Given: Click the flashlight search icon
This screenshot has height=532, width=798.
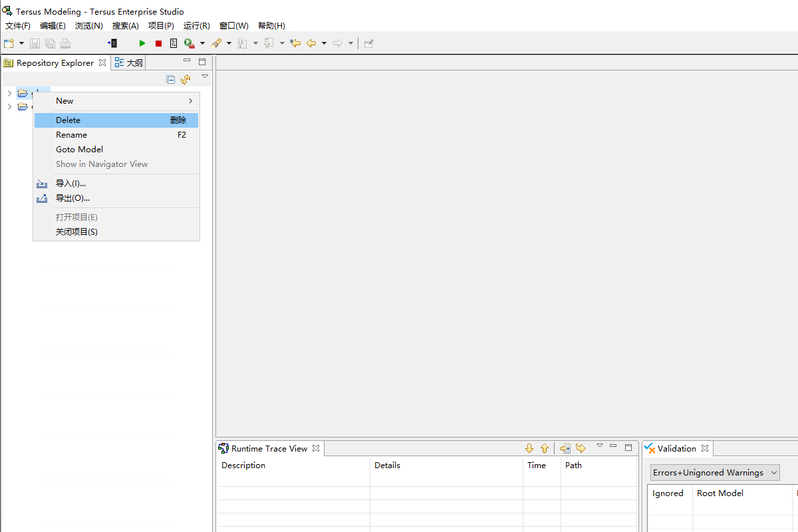Looking at the screenshot, I should click(216, 43).
